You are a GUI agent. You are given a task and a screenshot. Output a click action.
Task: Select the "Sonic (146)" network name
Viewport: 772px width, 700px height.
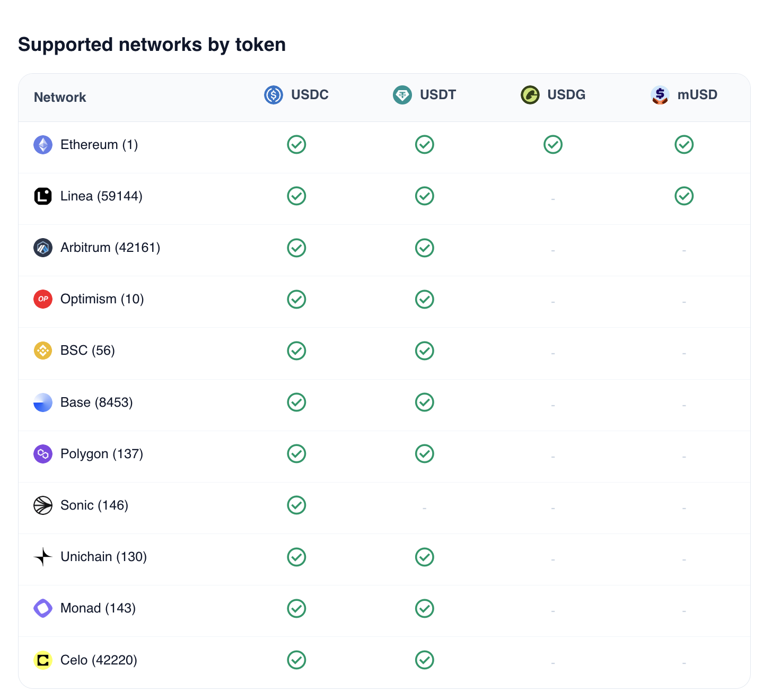94,505
